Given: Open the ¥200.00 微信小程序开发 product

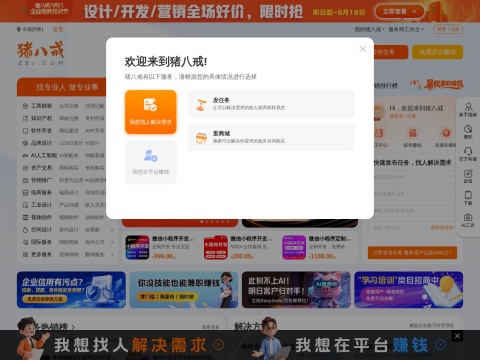Looking at the screenshot, I should click(x=239, y=247).
